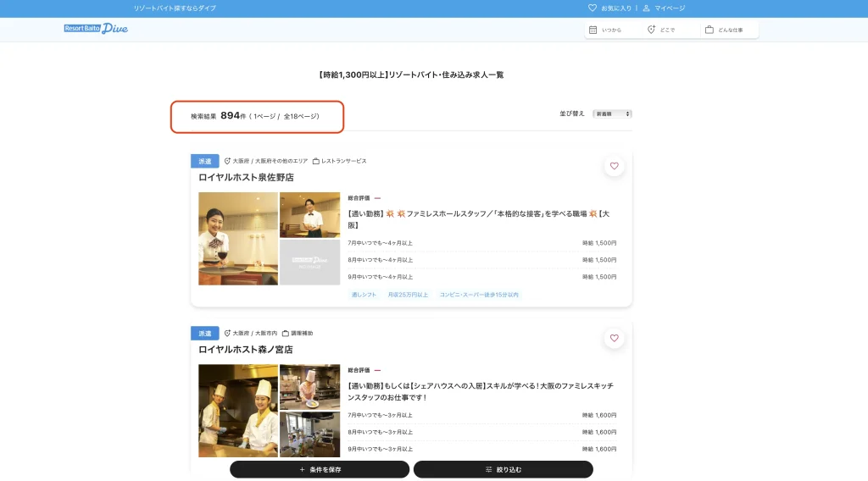Screen dimensions: 868x481
Task: Select コンビニ・スーパー徒歩15分以内 tag
Action: coord(479,295)
